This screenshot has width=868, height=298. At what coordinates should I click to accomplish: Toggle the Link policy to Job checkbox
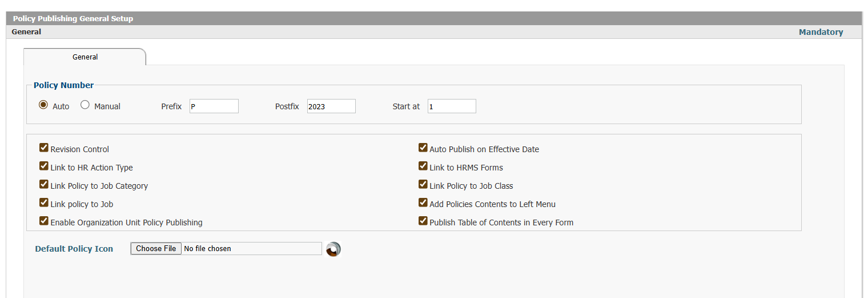click(44, 203)
